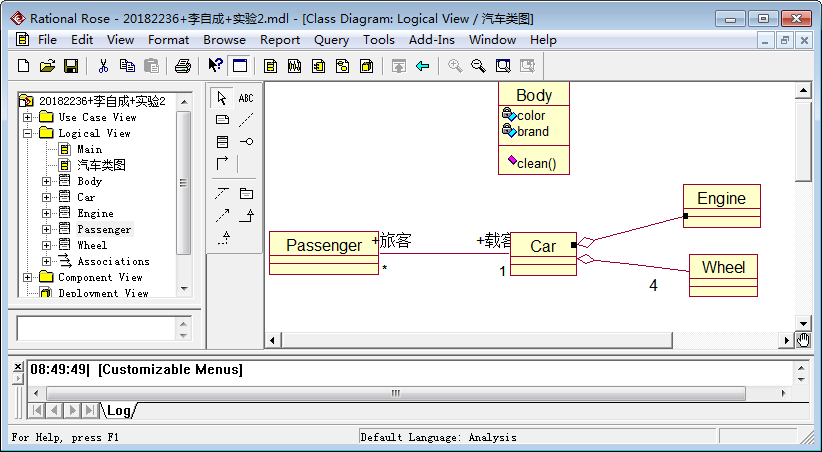The width and height of the screenshot is (822, 452).
Task: Select the ABC Text Box tool
Action: 246,98
